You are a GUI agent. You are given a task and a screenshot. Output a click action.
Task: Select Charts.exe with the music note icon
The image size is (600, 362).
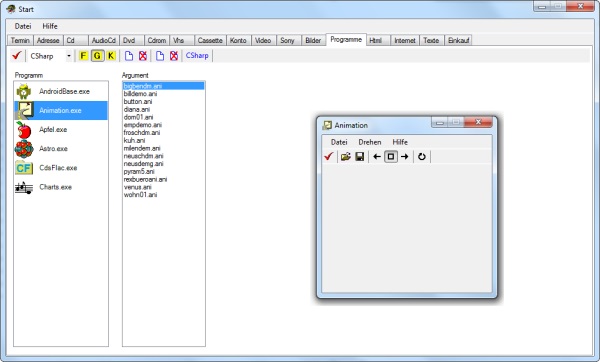(x=61, y=187)
